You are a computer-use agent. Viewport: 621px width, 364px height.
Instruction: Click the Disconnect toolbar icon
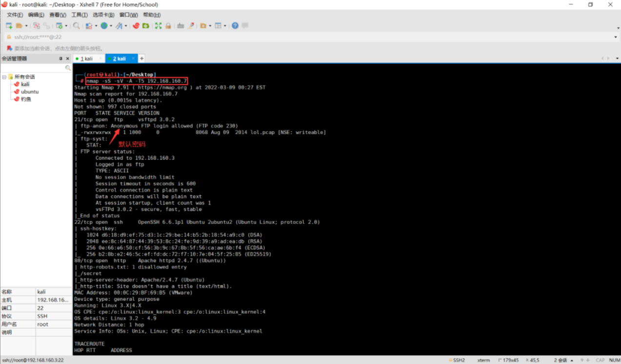37,25
